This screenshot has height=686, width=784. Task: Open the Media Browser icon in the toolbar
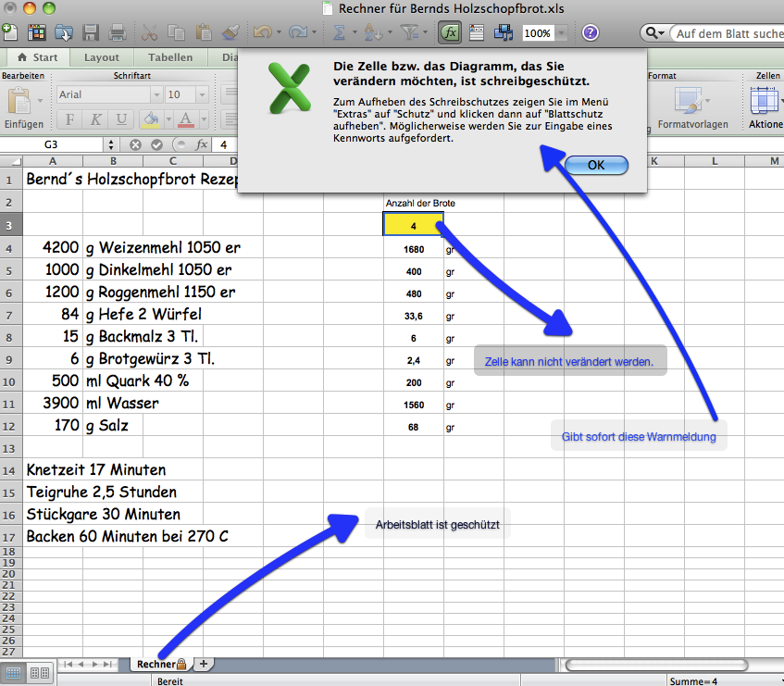click(504, 32)
